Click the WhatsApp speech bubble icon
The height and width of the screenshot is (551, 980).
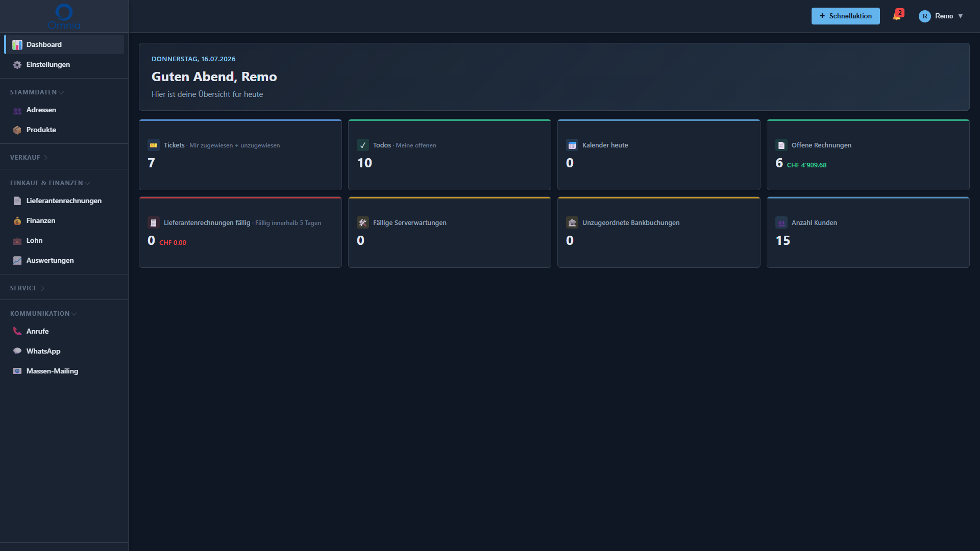tap(17, 352)
